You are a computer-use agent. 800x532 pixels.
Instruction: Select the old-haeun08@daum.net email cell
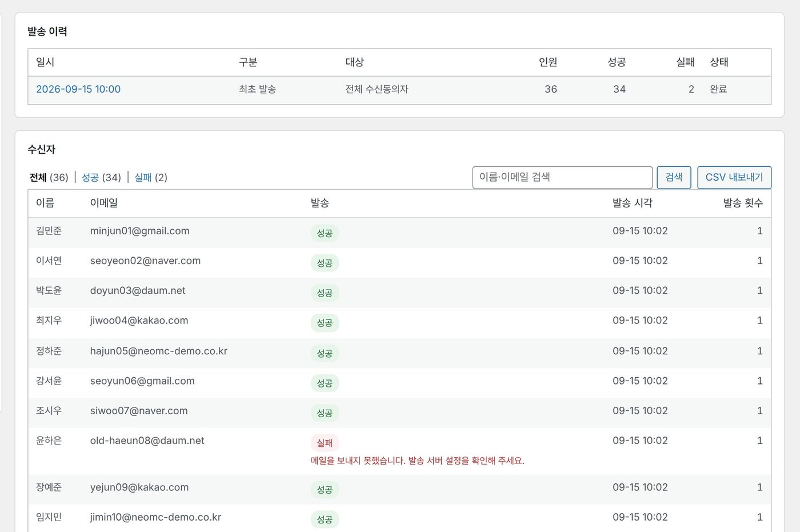click(147, 441)
